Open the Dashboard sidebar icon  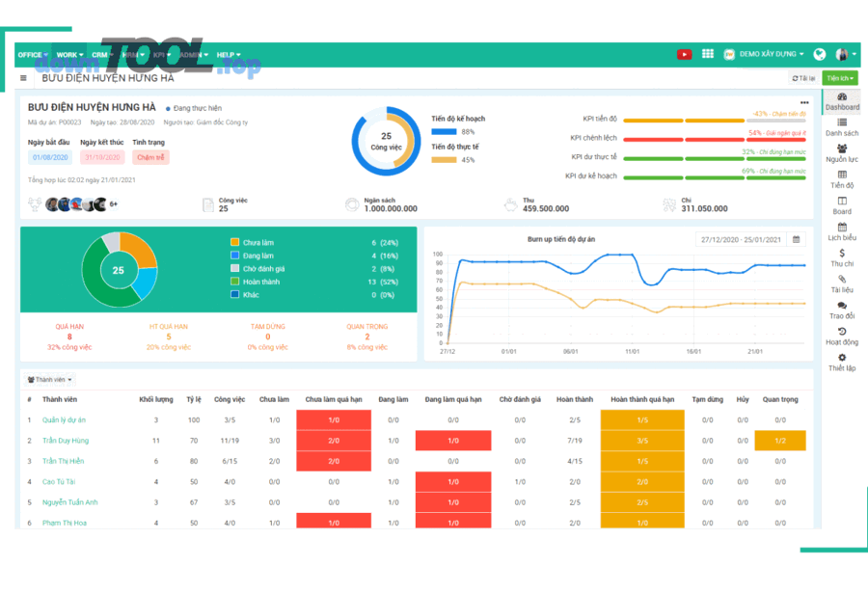pyautogui.click(x=842, y=101)
